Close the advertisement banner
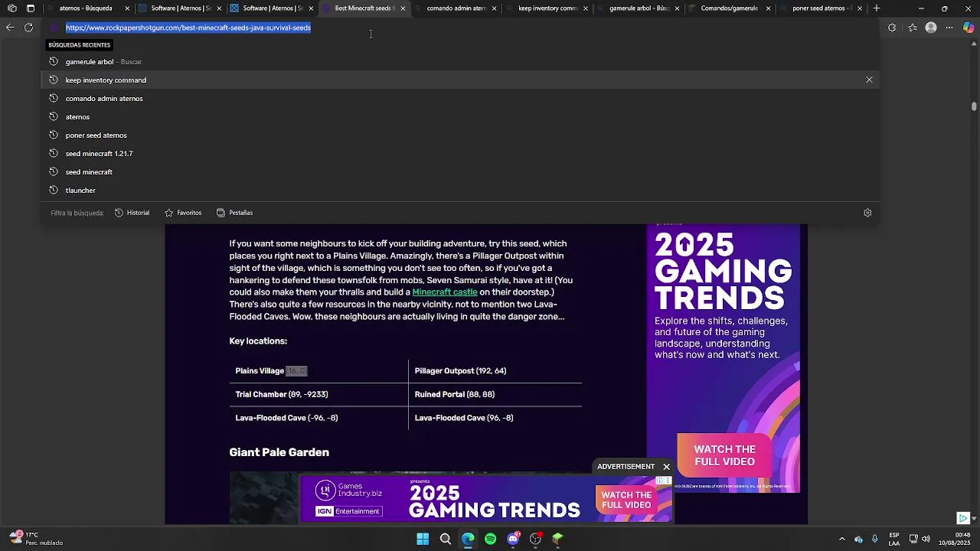The image size is (980, 551). pos(666,467)
